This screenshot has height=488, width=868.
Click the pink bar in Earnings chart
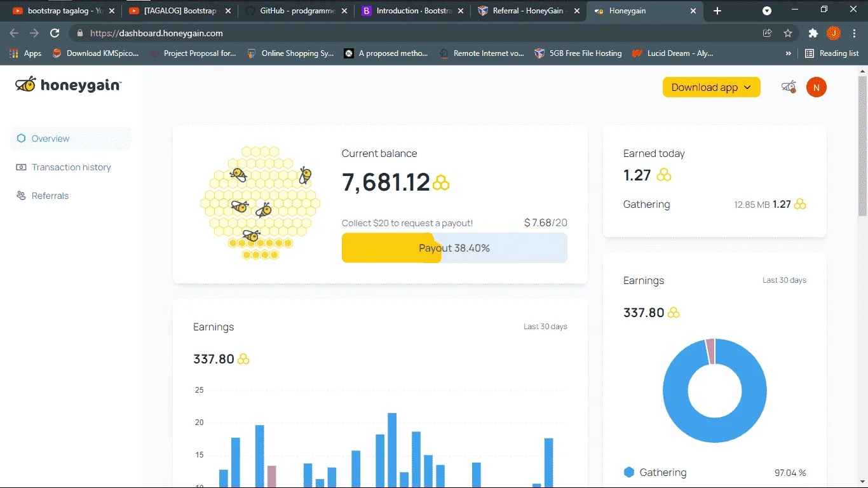point(271,477)
